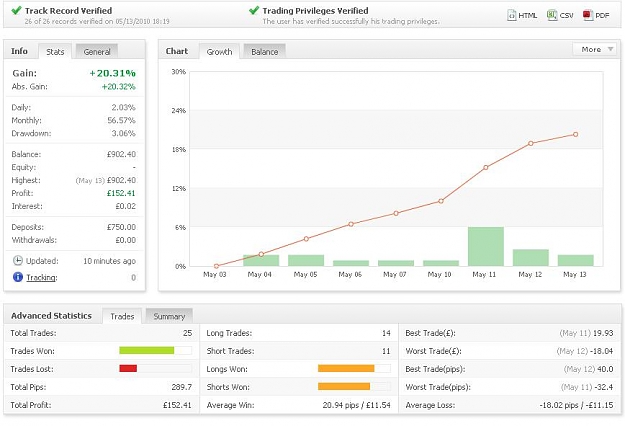Click the May 11 tall green bar
This screenshot has width=625, height=426.
(x=485, y=246)
